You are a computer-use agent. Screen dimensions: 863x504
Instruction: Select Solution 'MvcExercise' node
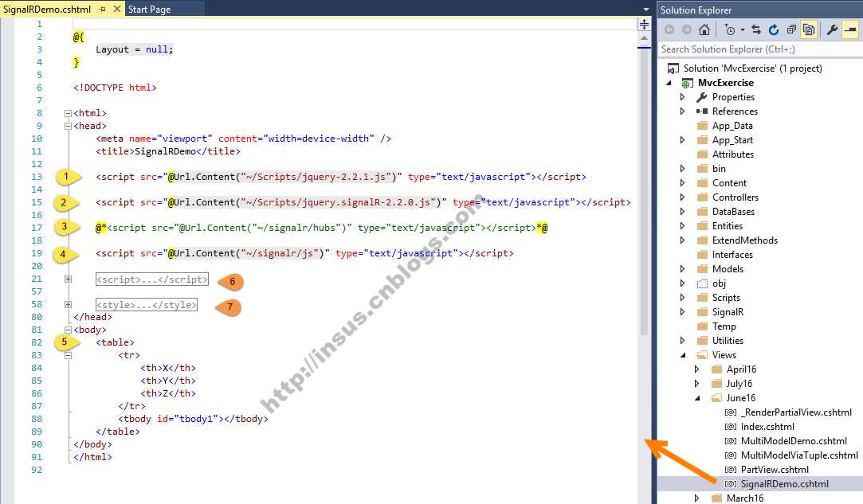(x=752, y=68)
